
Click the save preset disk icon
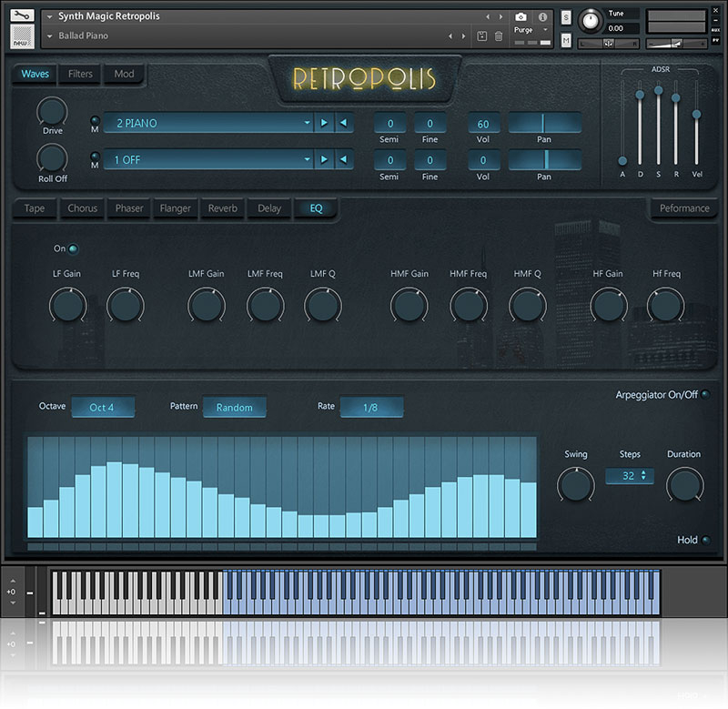point(481,35)
